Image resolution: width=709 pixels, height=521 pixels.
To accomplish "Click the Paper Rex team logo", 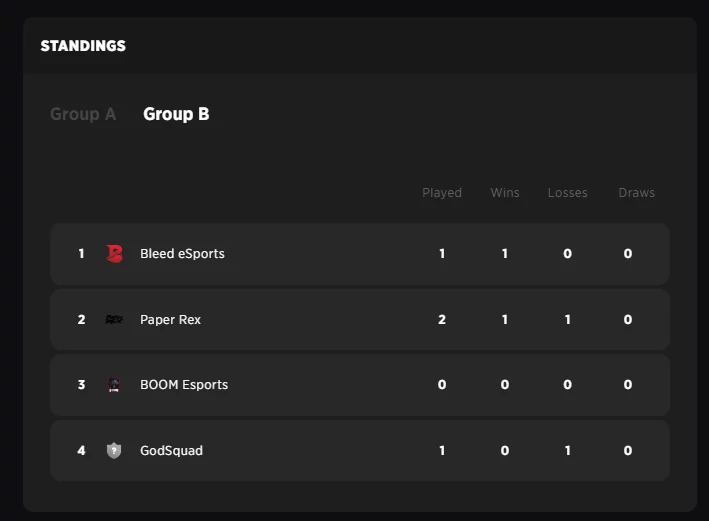I will click(114, 320).
